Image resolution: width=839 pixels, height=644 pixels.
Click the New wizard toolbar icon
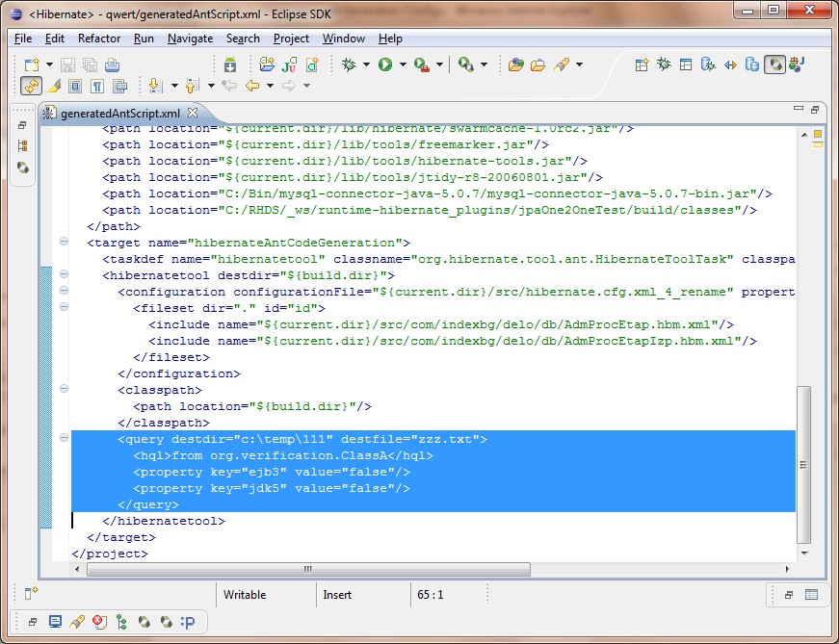[32, 64]
